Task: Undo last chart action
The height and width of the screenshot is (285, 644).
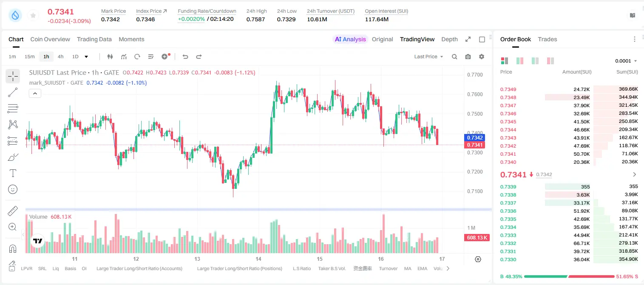Action: pyautogui.click(x=185, y=57)
